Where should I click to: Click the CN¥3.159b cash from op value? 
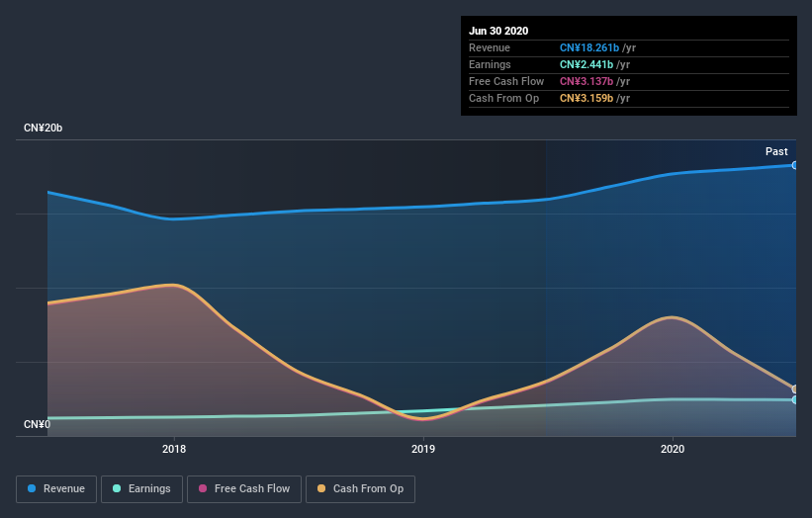pos(586,98)
